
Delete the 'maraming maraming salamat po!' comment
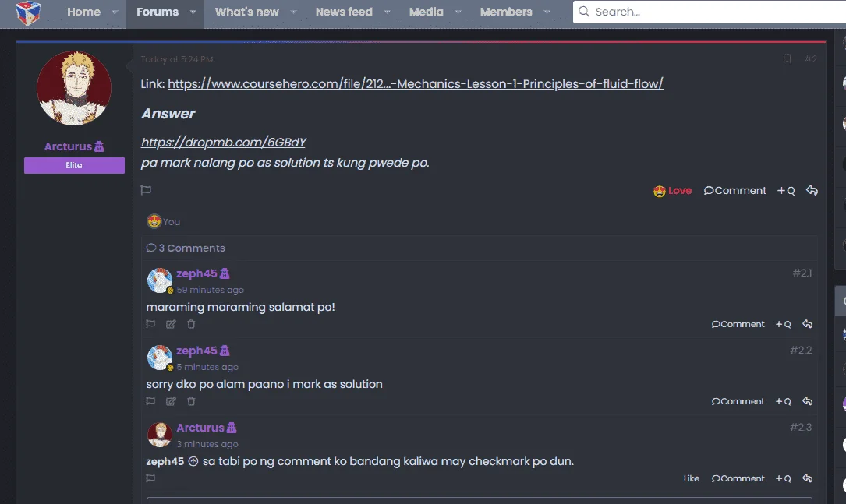point(191,324)
